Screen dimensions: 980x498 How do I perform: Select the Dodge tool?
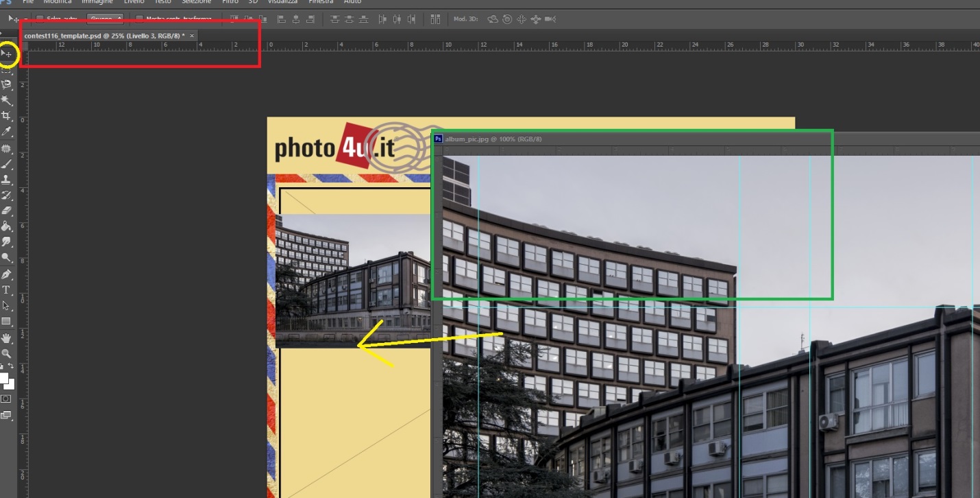(x=7, y=258)
